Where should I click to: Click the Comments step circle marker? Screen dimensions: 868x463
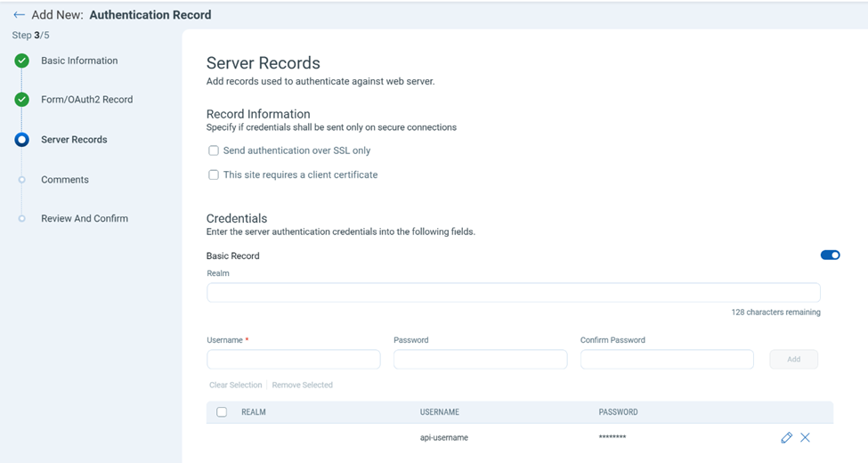coord(21,180)
